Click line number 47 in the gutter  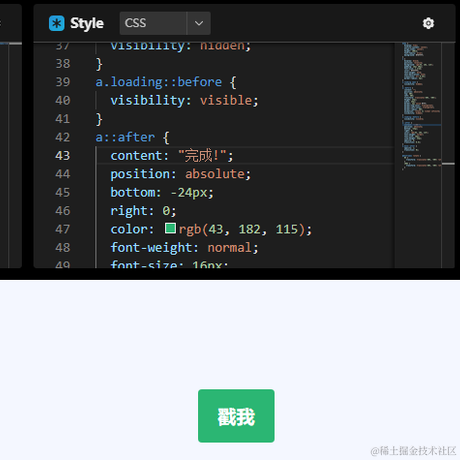coord(63,229)
